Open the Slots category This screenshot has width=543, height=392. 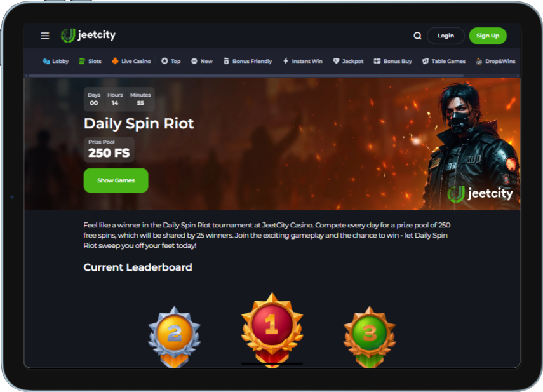[x=90, y=61]
